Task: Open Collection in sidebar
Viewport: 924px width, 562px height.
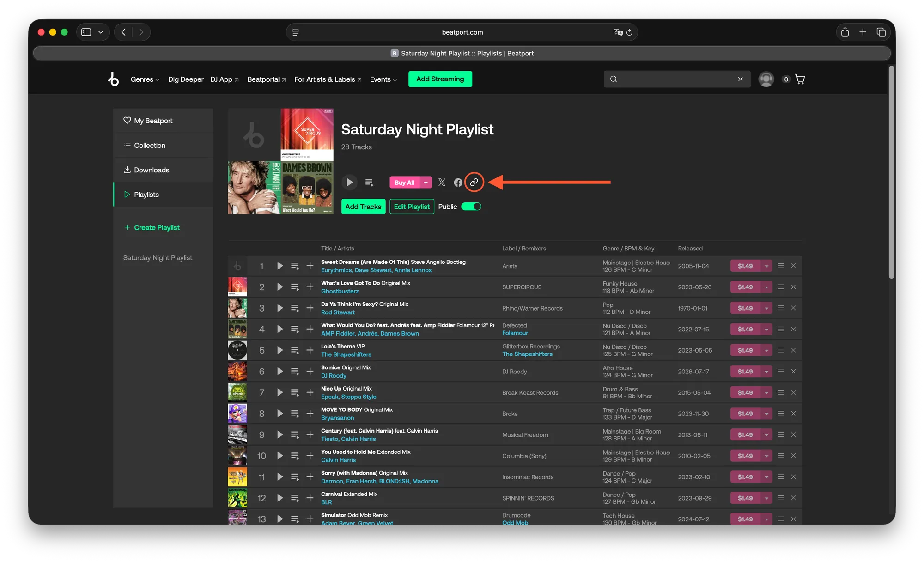Action: point(163,145)
